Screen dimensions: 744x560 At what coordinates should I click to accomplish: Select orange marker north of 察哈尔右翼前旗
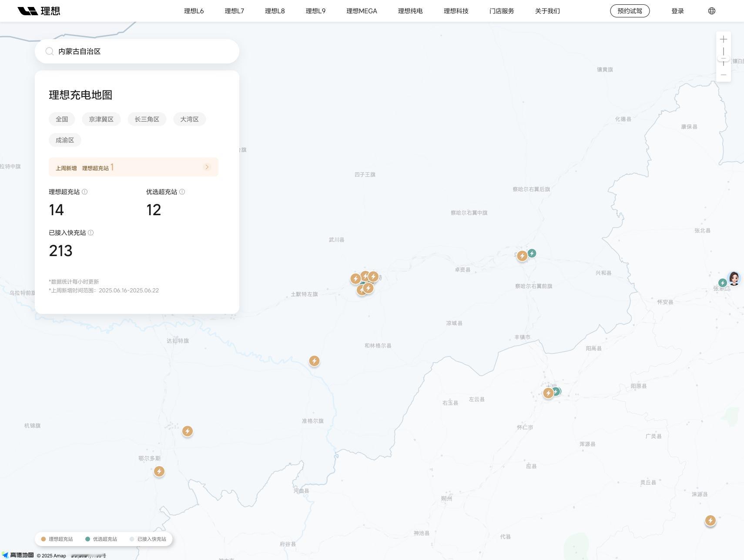click(522, 256)
